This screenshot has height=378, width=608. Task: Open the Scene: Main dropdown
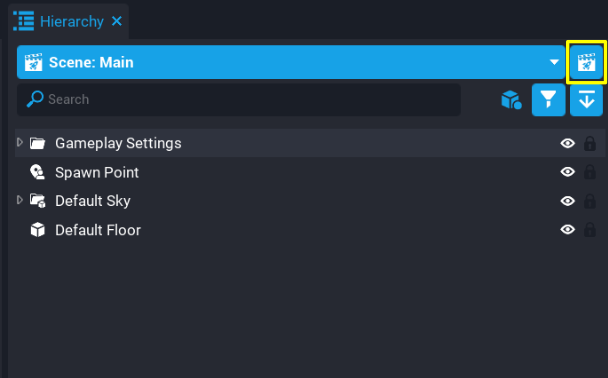pyautogui.click(x=291, y=62)
